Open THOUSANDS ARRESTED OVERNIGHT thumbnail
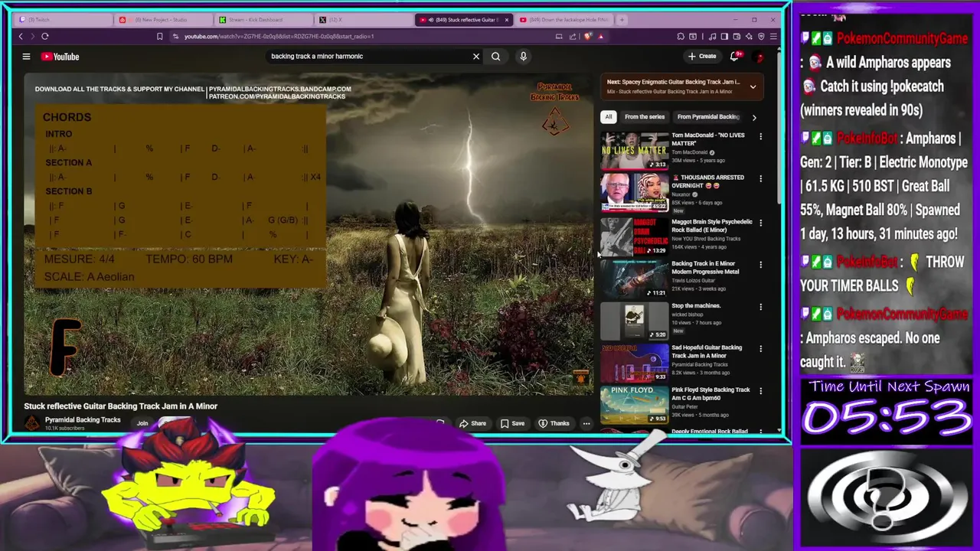This screenshot has height=551, width=980. 634,193
